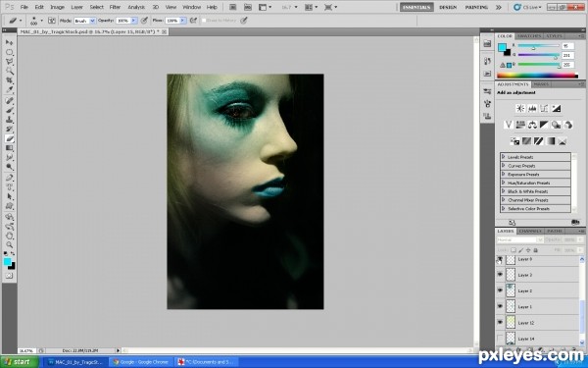Select the Elliptical Marquee tool
The height and width of the screenshot is (368, 588).
(x=10, y=52)
